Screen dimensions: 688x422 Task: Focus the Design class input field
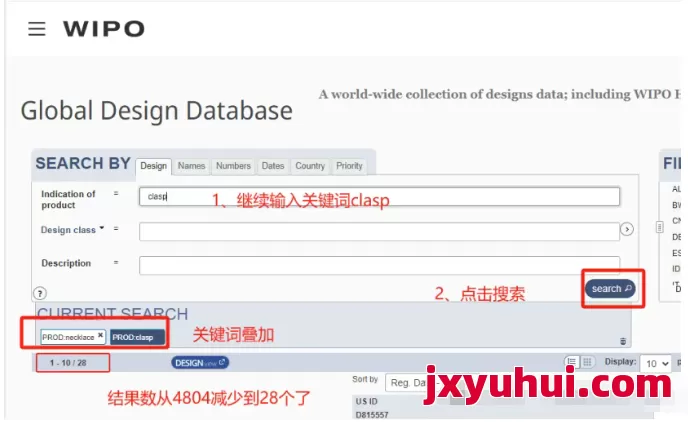pos(379,232)
